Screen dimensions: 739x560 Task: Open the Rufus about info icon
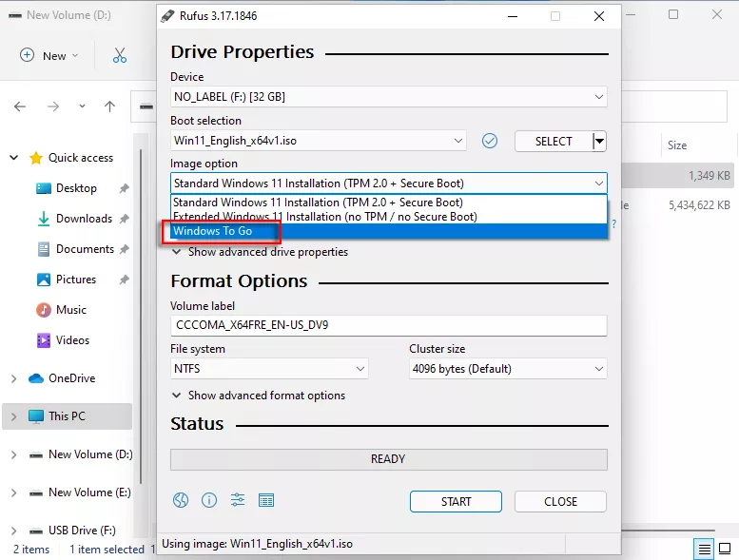(209, 501)
